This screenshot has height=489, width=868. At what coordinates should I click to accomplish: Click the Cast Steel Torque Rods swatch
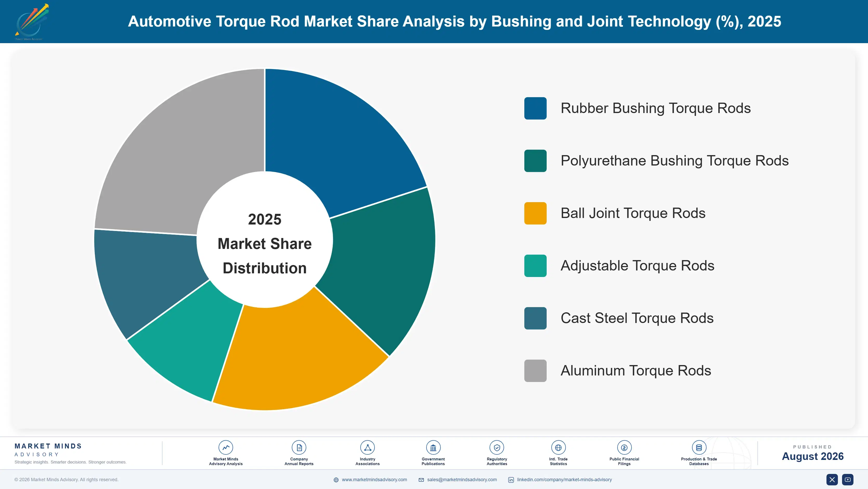(x=535, y=318)
